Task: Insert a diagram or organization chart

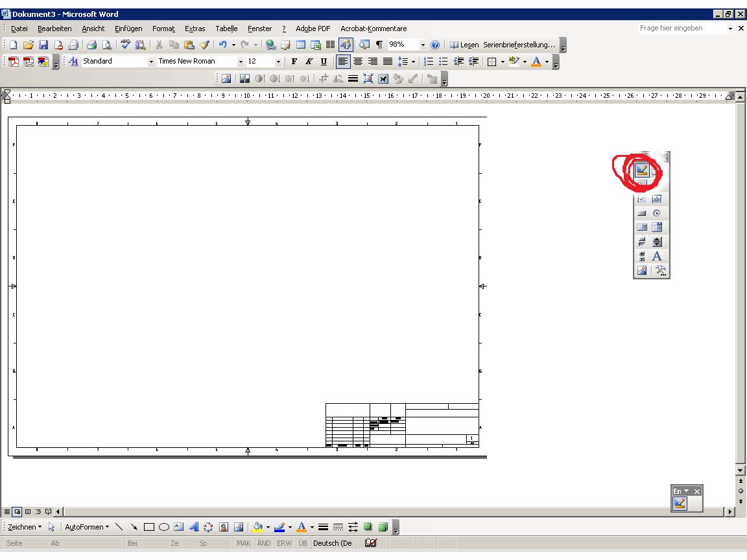Action: [x=208, y=527]
